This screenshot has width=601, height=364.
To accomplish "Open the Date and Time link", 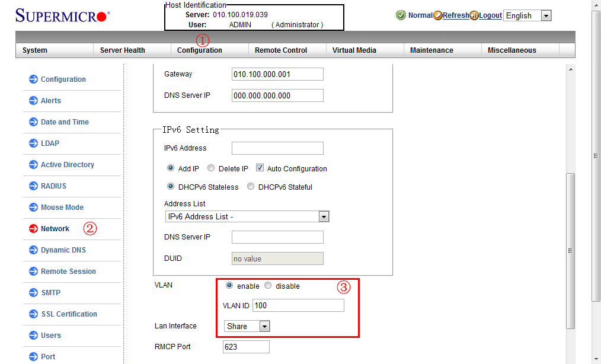I will coord(65,122).
